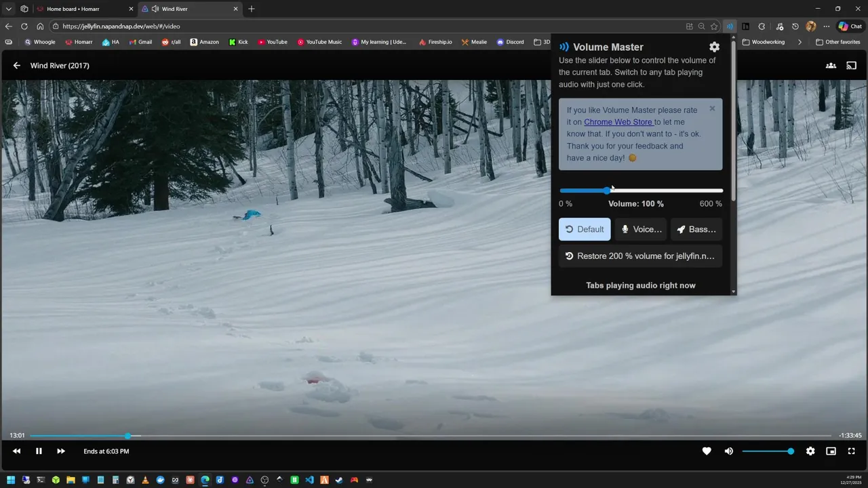Open SyncPlay group icon
This screenshot has height=488, width=868.
(x=831, y=66)
